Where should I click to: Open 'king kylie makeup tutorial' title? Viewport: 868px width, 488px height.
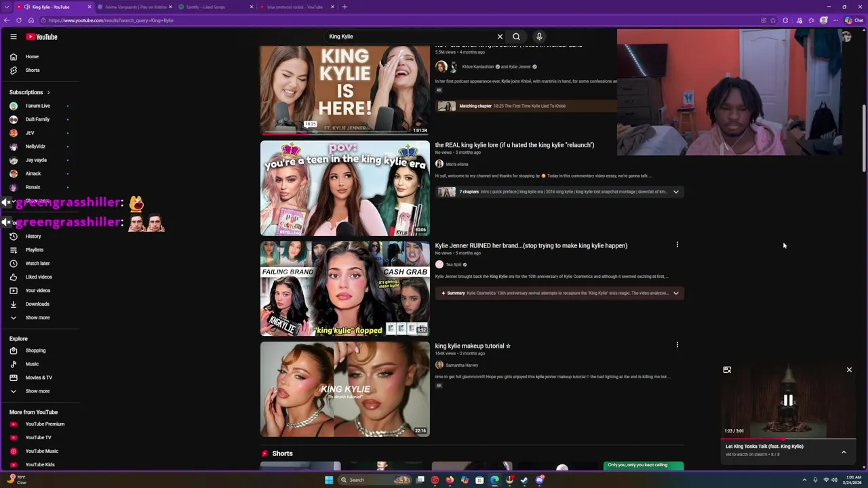(x=472, y=346)
